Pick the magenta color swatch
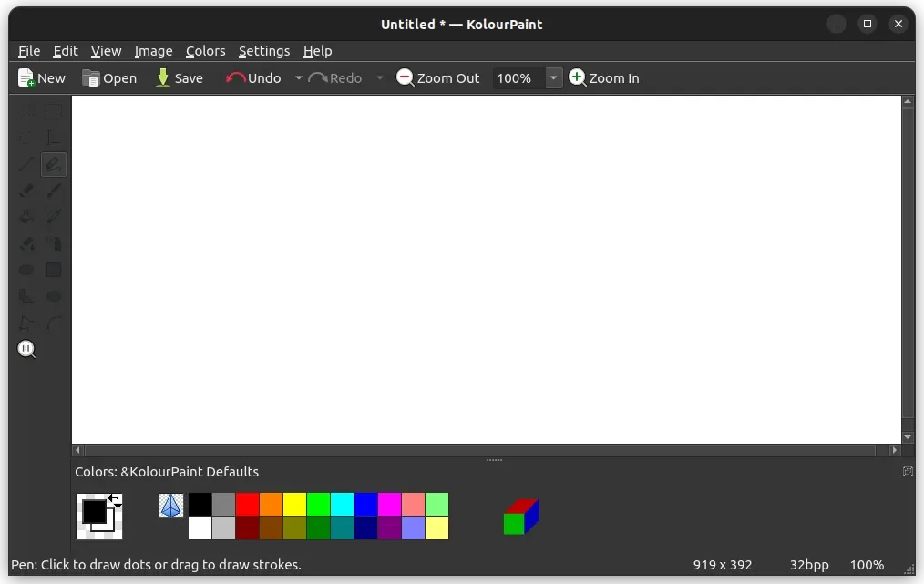The height and width of the screenshot is (584, 924). pos(389,505)
